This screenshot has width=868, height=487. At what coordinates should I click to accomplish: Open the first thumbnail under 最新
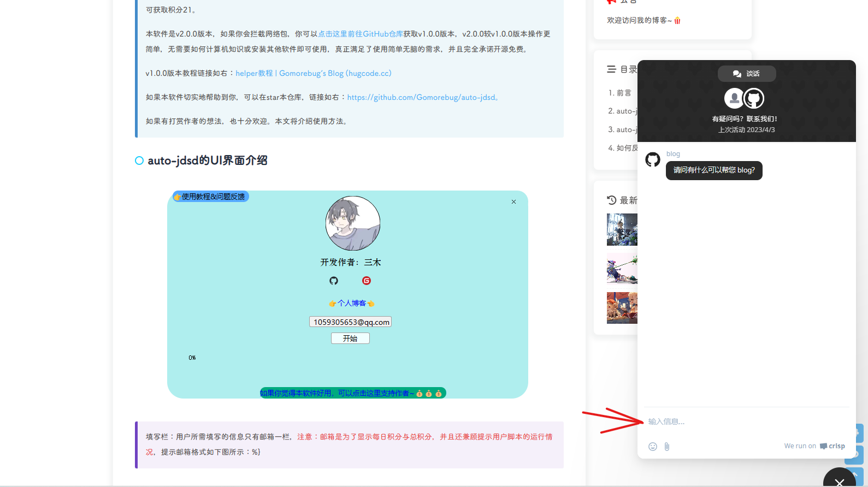pos(622,229)
